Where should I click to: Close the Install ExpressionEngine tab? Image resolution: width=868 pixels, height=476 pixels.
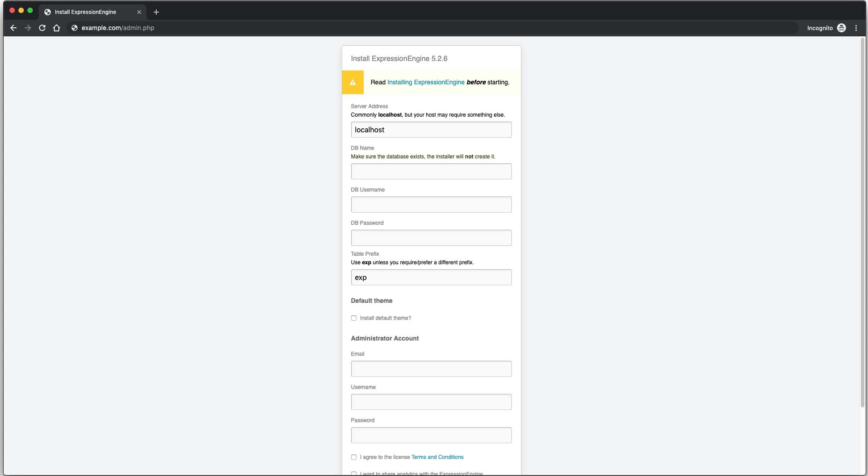[139, 12]
